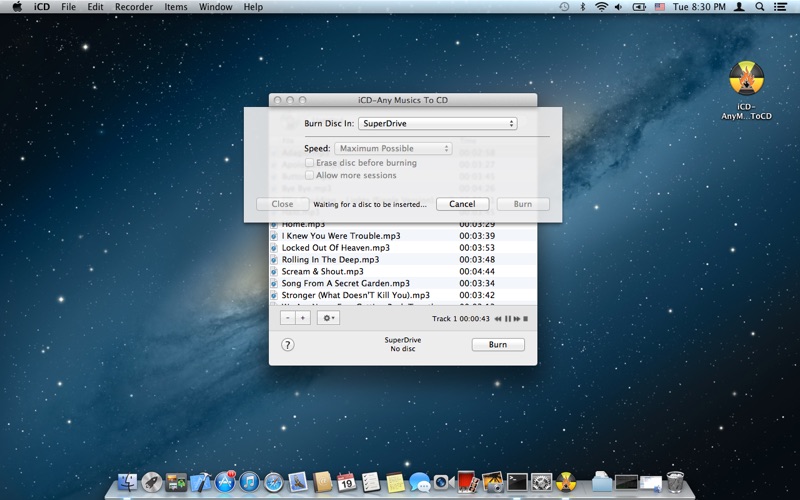
Task: Open Messages speech bubble in the Dock
Action: click(419, 482)
